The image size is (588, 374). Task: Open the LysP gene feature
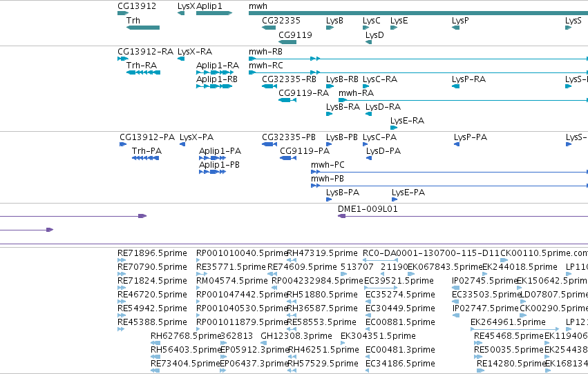(455, 28)
